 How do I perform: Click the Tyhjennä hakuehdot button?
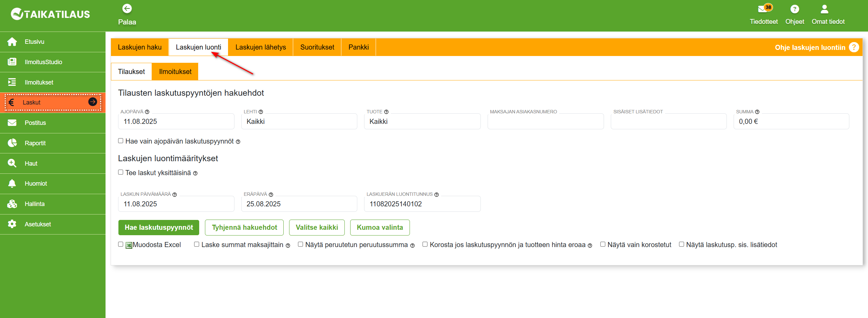tap(244, 227)
